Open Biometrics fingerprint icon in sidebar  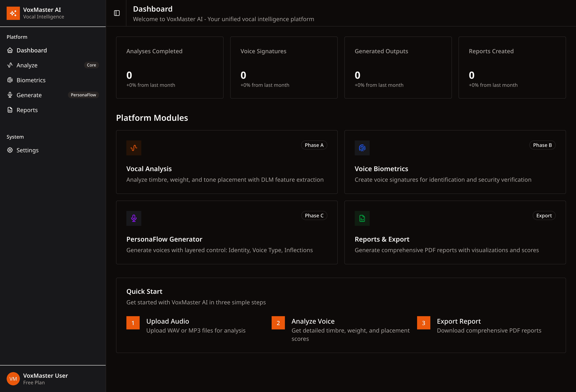(10, 80)
